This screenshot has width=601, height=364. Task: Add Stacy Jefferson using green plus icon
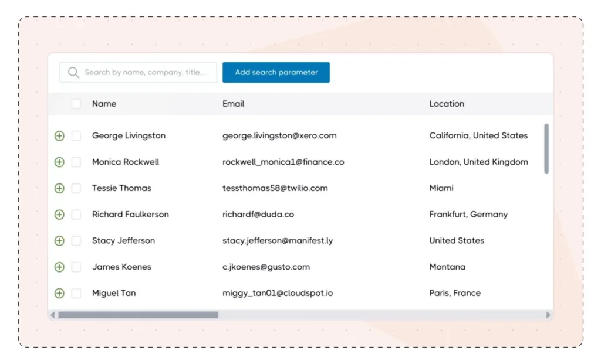(59, 241)
